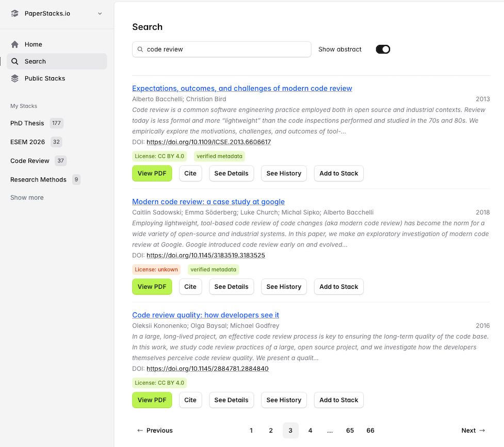The height and width of the screenshot is (447, 504).
Task: Open the PaperStacks.io workspace dropdown chevron
Action: (100, 13)
